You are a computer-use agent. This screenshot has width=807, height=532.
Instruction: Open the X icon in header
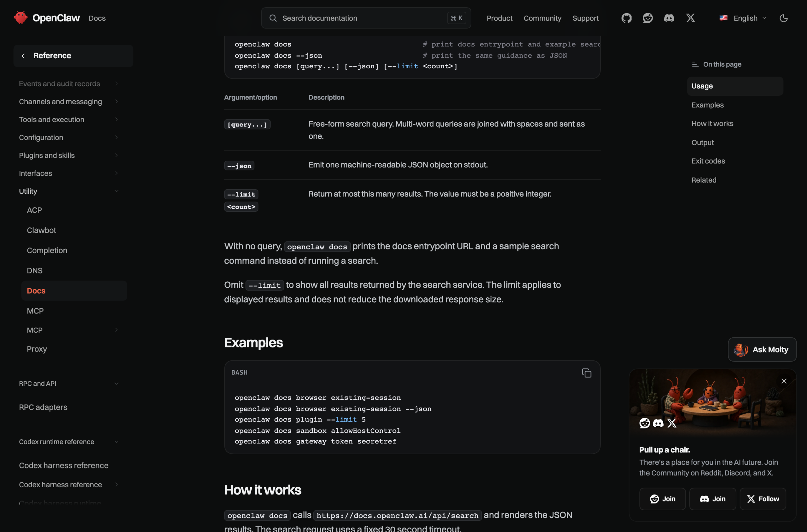click(691, 18)
